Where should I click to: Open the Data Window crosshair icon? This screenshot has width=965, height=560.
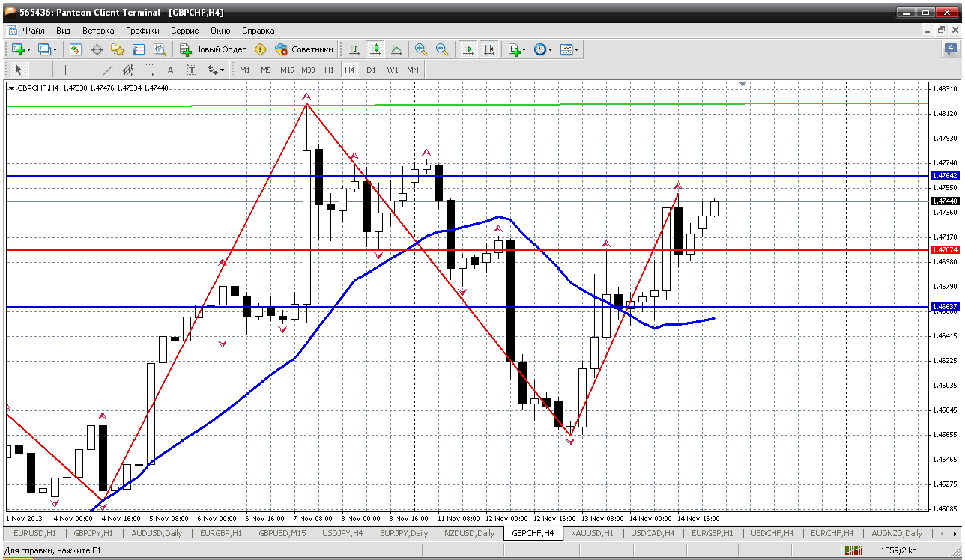97,49
